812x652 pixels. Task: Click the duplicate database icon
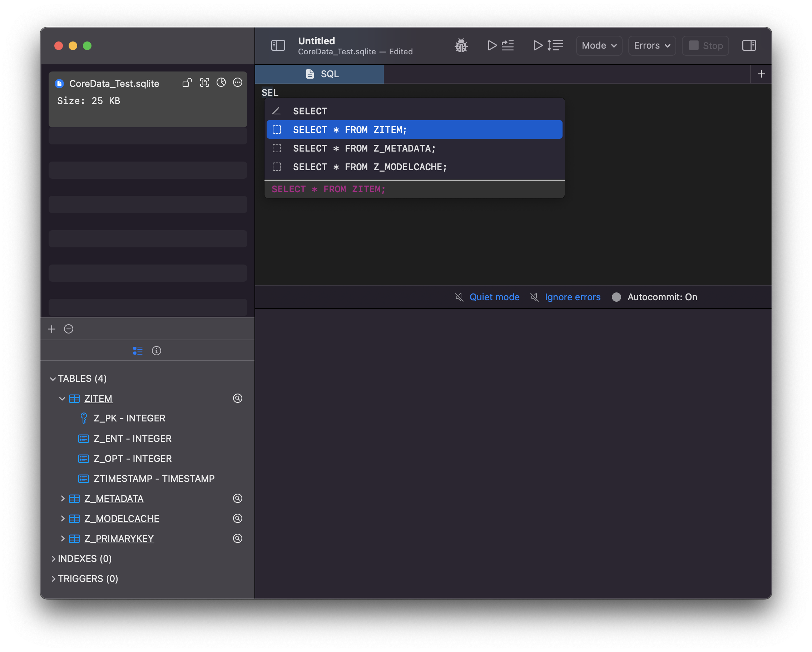click(x=205, y=83)
